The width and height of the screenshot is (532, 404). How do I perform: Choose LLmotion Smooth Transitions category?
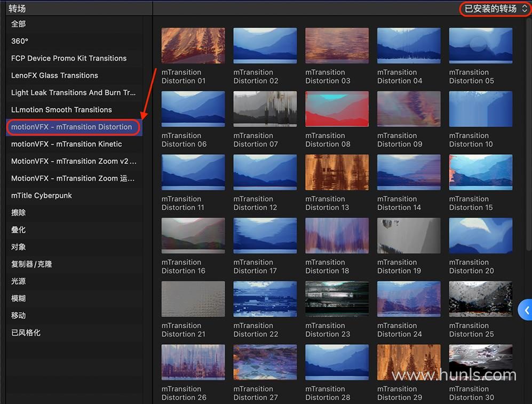pyautogui.click(x=74, y=109)
